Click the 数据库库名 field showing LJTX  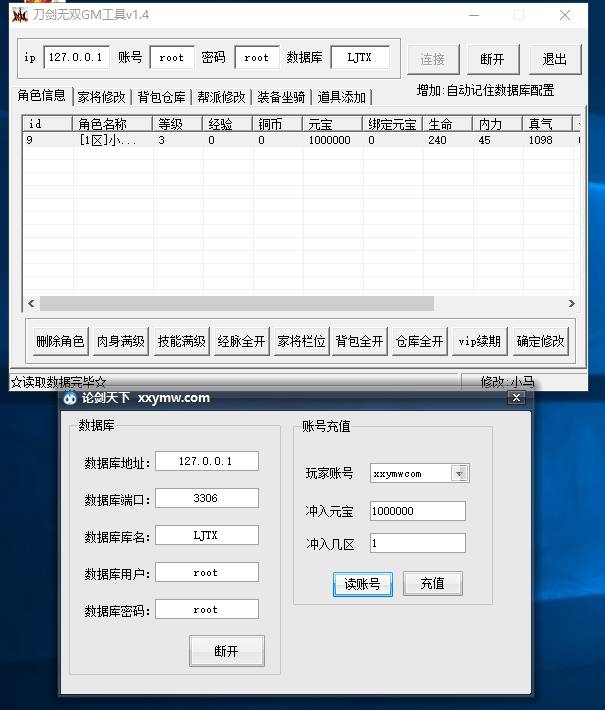[207, 535]
